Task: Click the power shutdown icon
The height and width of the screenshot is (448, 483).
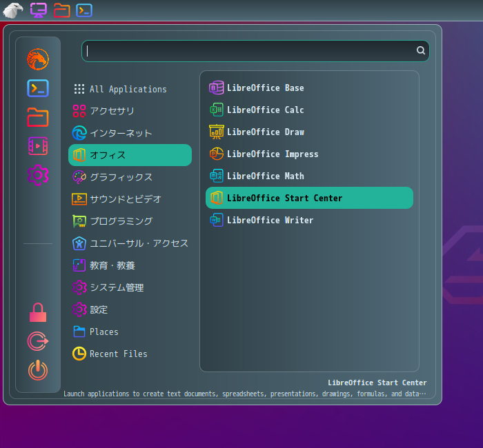Action: point(38,370)
